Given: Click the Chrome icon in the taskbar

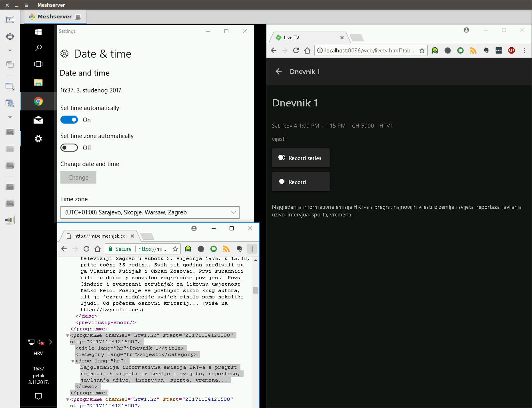Looking at the screenshot, I should 38,101.
